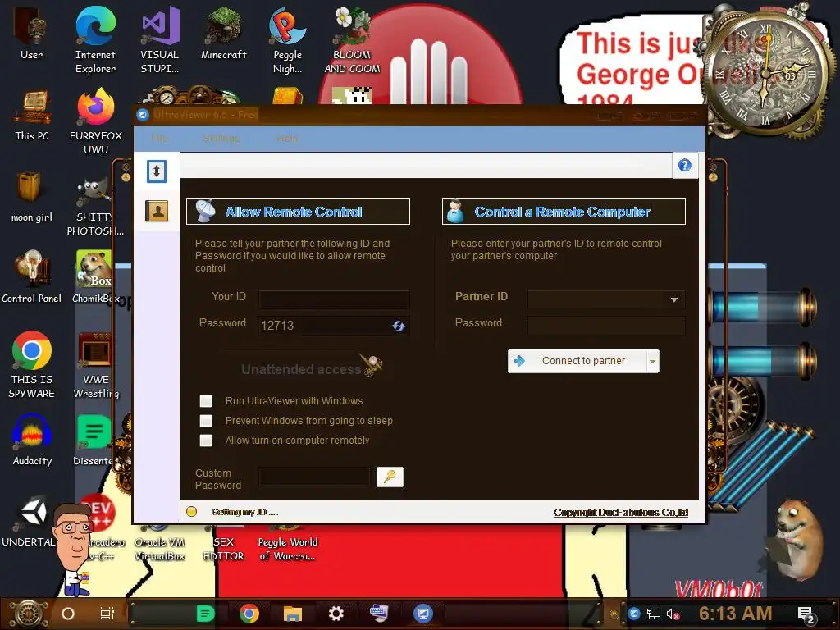
Task: Open the Help menu in UltraViewer
Action: pos(287,138)
